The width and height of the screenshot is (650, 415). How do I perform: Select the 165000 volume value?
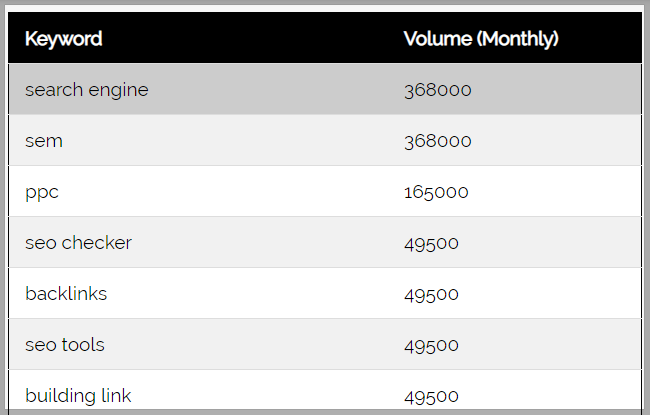[436, 192]
